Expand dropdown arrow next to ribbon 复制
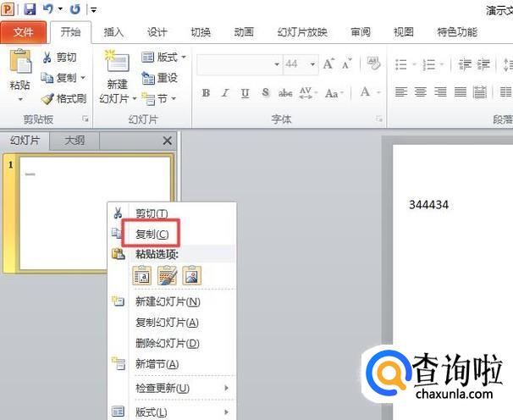Image resolution: width=513 pixels, height=420 pixels. tap(83, 78)
